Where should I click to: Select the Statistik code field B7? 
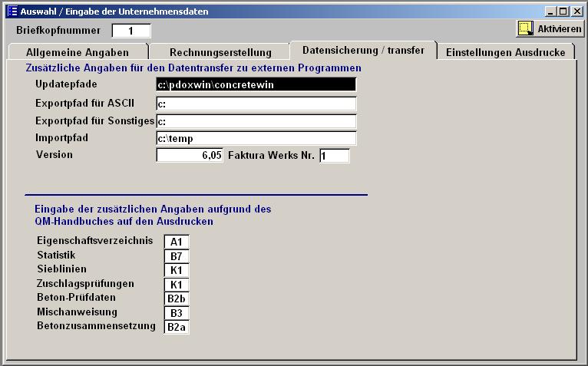point(177,256)
